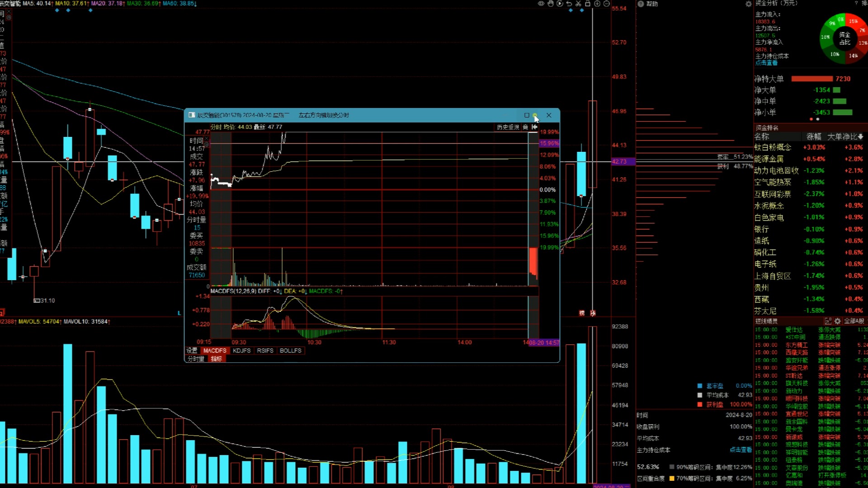Switch to MACDFS indicator tab
This screenshot has height=488, width=868.
[215, 351]
